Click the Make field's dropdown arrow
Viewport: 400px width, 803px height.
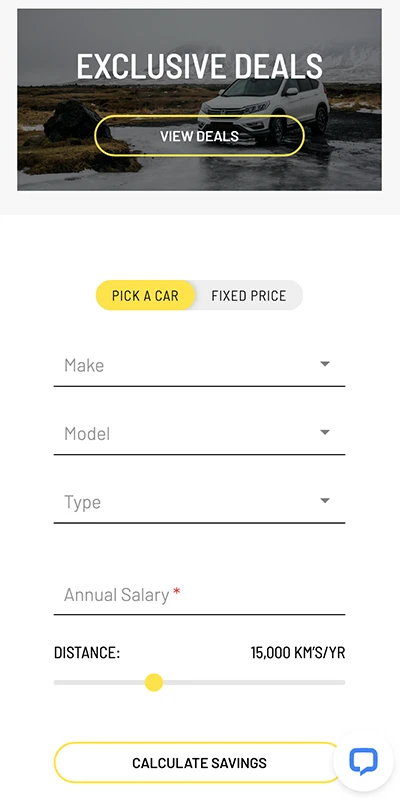325,364
